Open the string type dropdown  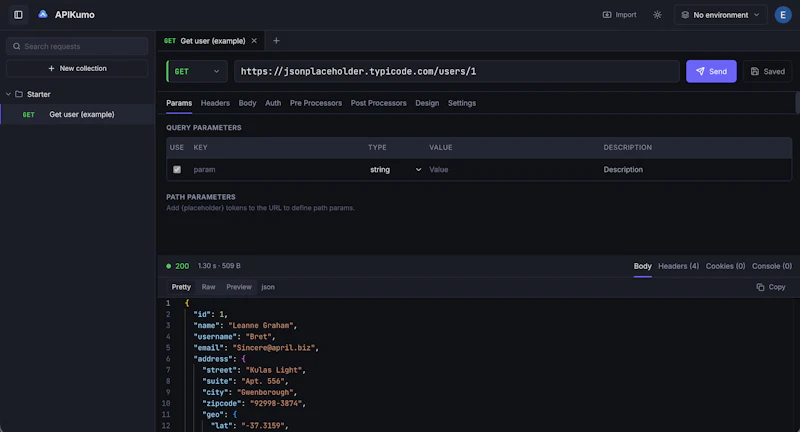(x=395, y=169)
